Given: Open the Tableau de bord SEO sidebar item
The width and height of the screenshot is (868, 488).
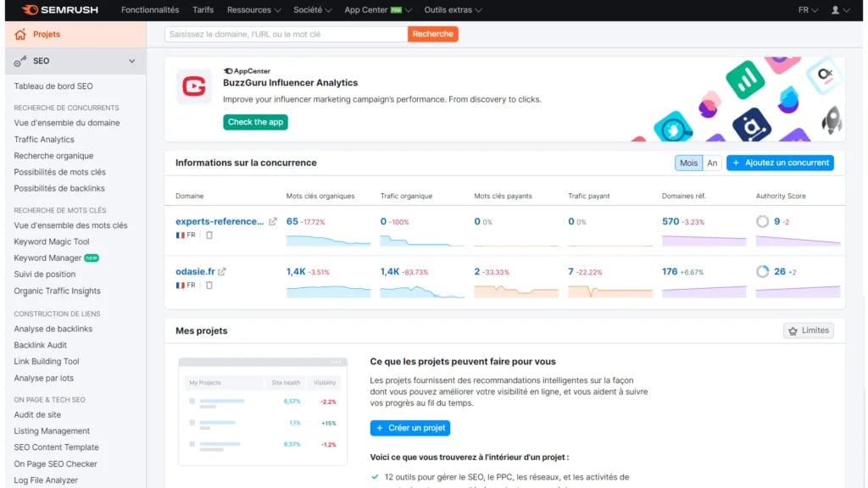Looking at the screenshot, I should click(x=53, y=86).
